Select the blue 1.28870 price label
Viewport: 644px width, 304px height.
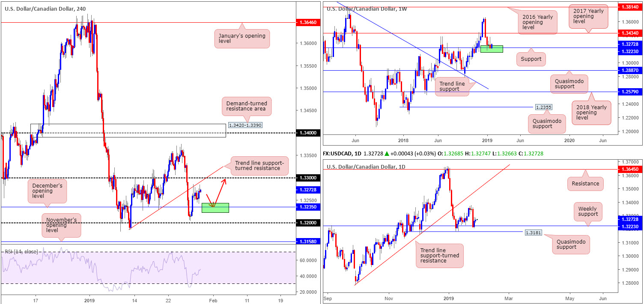click(629, 70)
